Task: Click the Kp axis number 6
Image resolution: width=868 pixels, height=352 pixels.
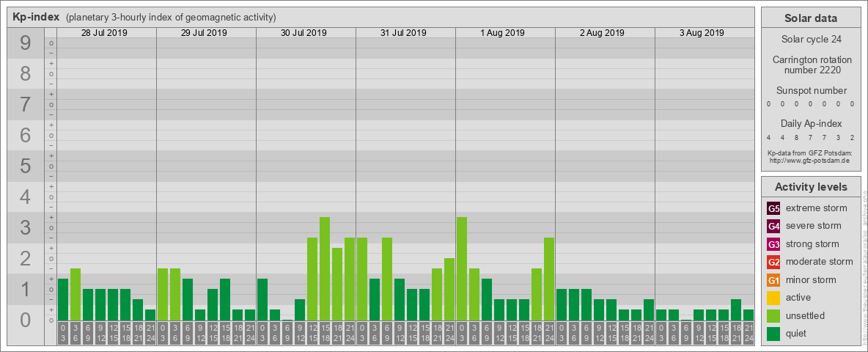Action: pos(26,136)
